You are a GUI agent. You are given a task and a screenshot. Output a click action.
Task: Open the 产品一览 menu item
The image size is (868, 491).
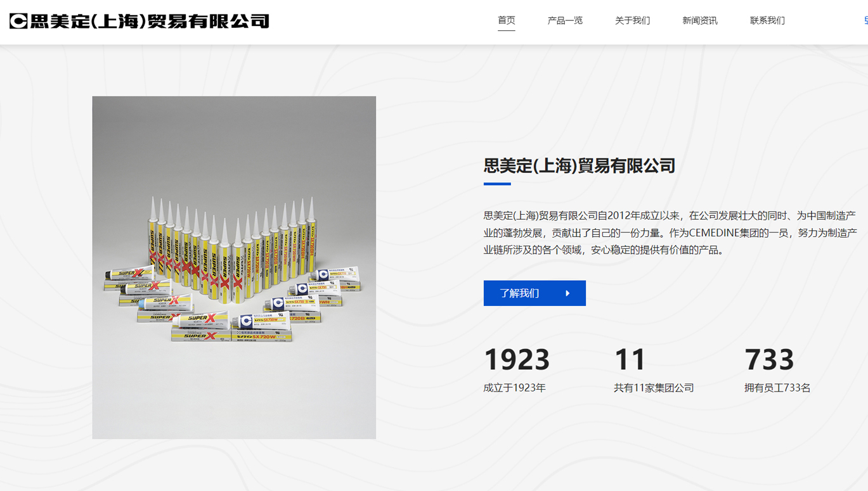[565, 20]
